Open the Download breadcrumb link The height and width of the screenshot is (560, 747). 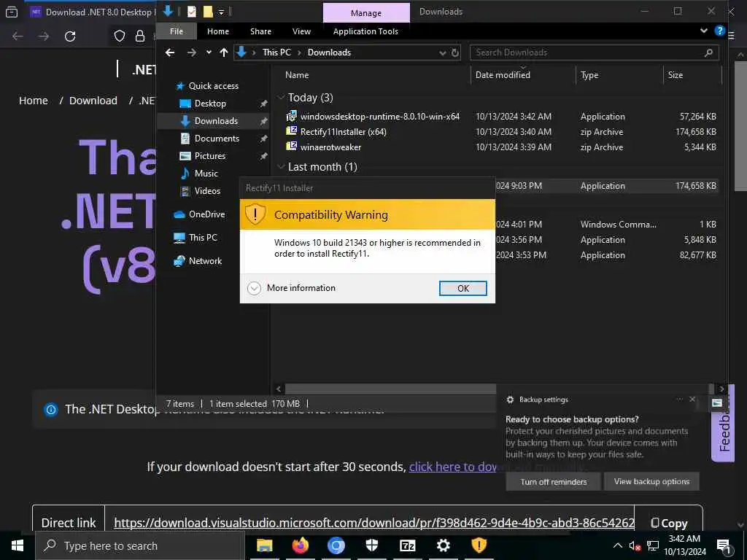pyautogui.click(x=93, y=101)
